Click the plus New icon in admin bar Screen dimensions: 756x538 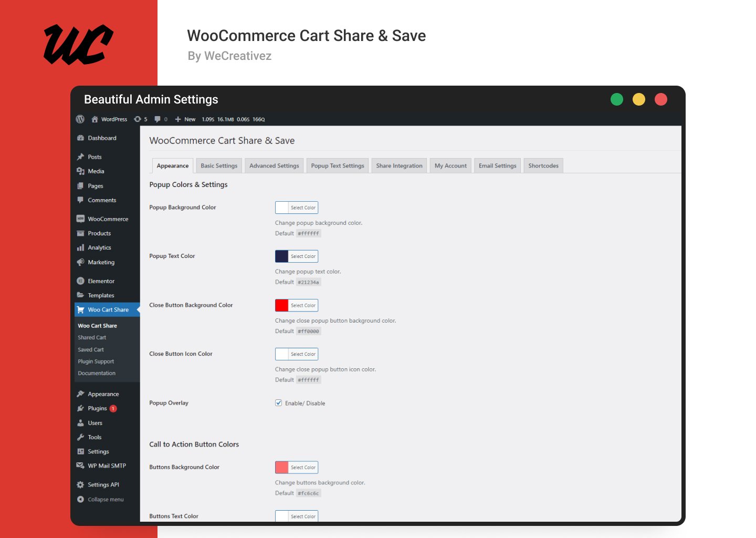coord(178,119)
